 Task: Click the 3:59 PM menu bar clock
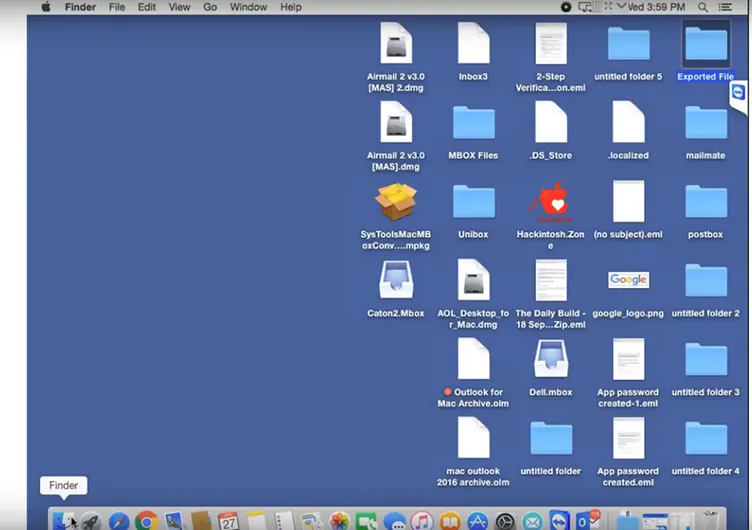coord(657,7)
